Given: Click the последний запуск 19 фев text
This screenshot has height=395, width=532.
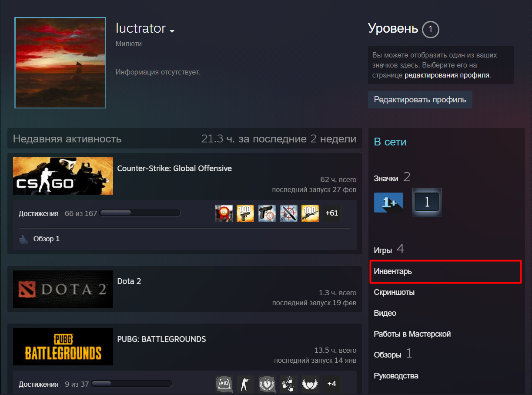Looking at the screenshot, I should click(x=314, y=303).
